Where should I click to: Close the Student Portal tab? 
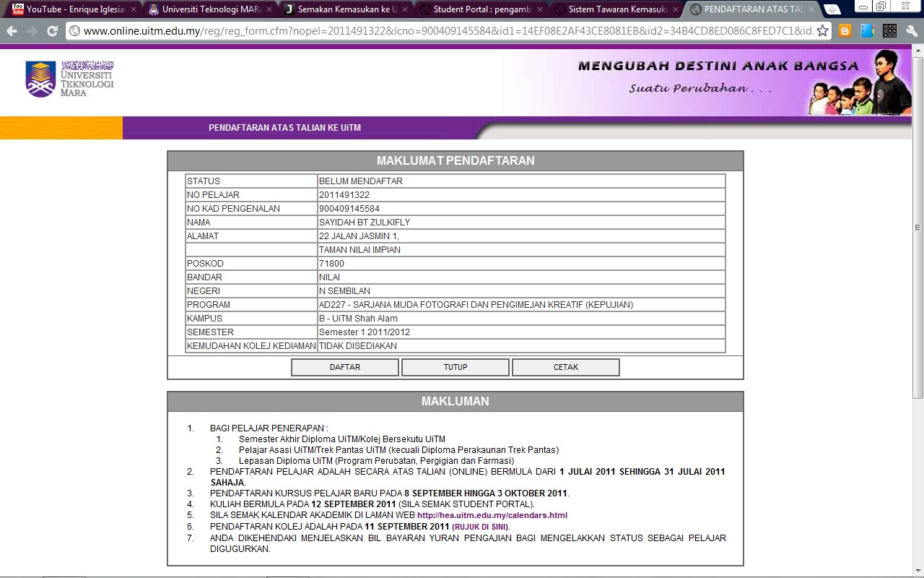coord(540,9)
